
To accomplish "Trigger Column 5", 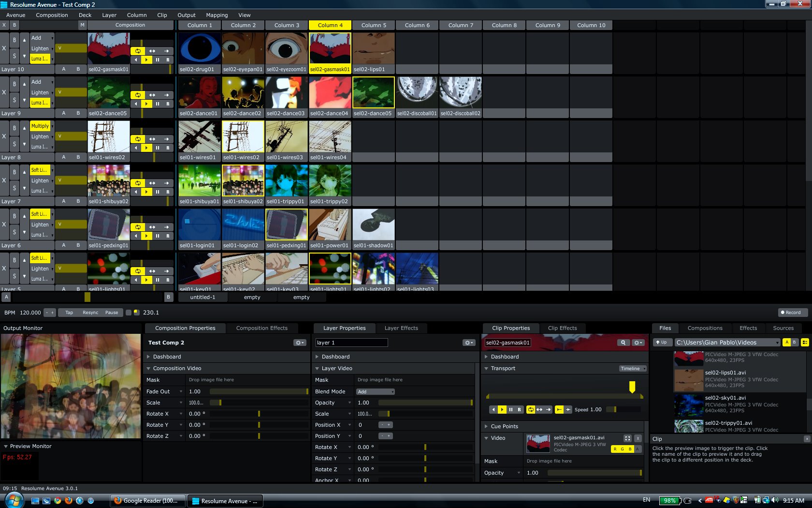I will (374, 25).
